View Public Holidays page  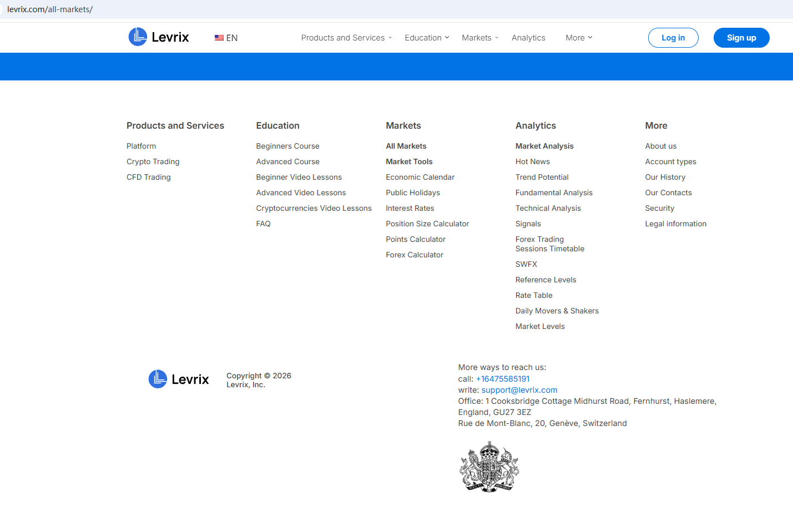click(413, 192)
